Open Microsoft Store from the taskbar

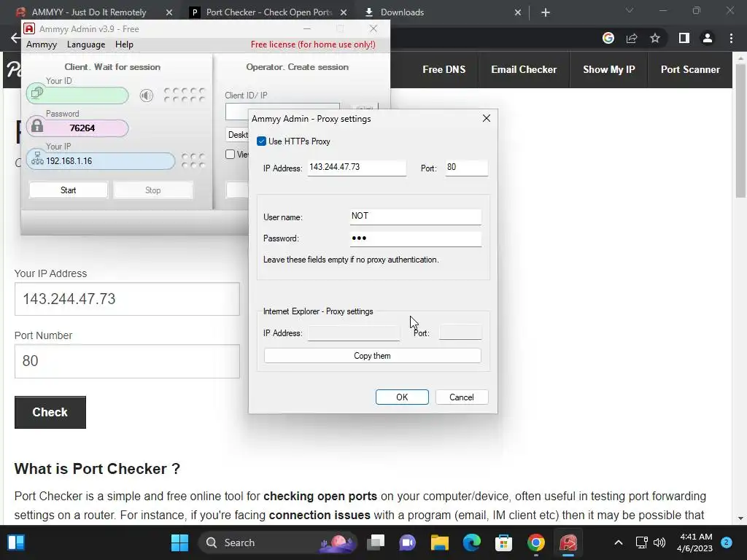coord(503,542)
